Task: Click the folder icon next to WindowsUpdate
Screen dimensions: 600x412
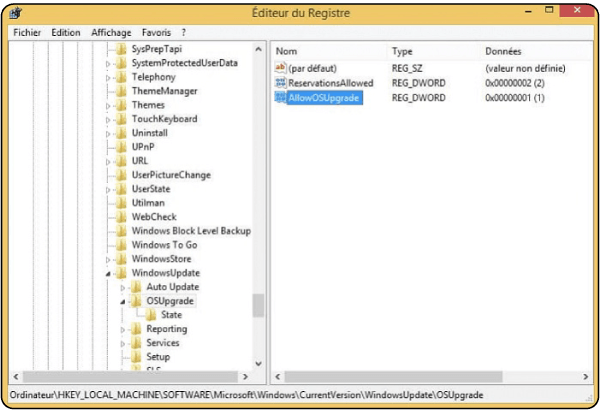Action: point(121,273)
